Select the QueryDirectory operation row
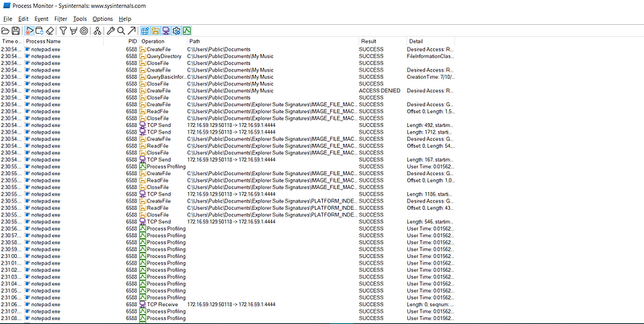The width and height of the screenshot is (644, 324). pos(228,56)
